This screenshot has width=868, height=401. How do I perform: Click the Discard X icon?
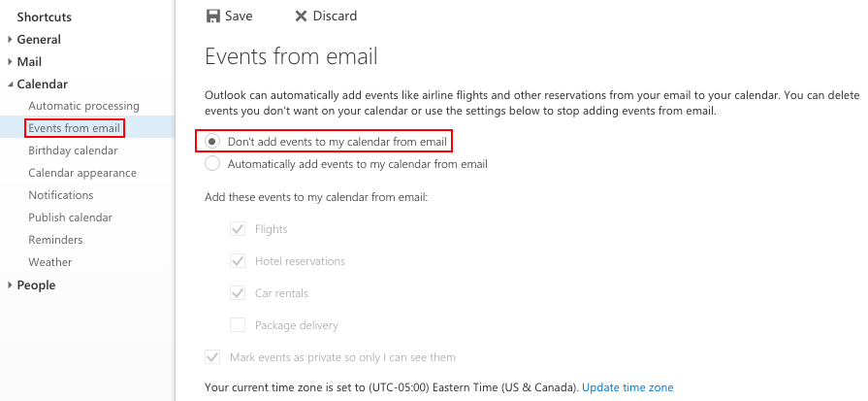tap(301, 17)
